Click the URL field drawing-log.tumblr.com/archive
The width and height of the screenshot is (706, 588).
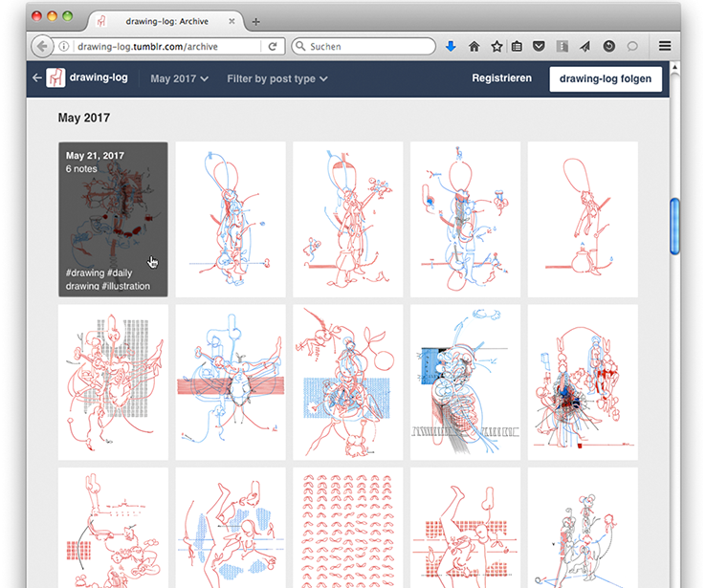pos(167,46)
